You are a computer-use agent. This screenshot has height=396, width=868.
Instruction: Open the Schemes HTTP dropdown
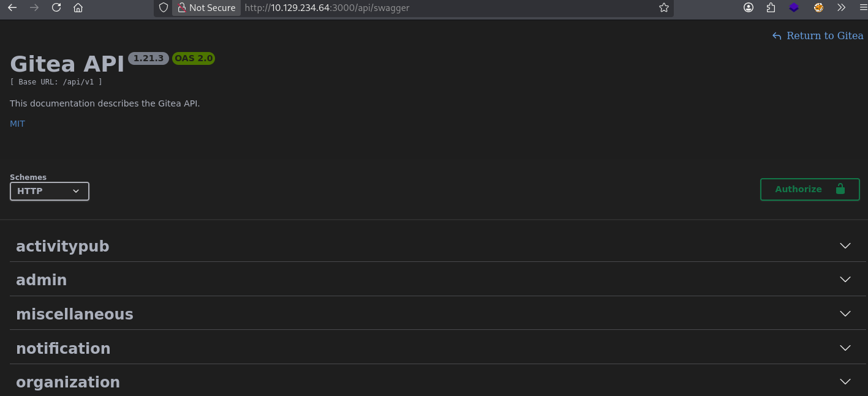point(50,191)
